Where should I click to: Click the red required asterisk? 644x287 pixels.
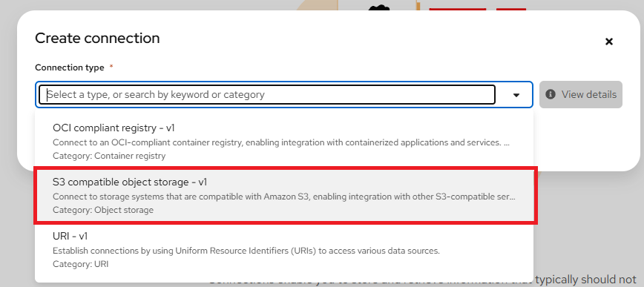tap(111, 66)
